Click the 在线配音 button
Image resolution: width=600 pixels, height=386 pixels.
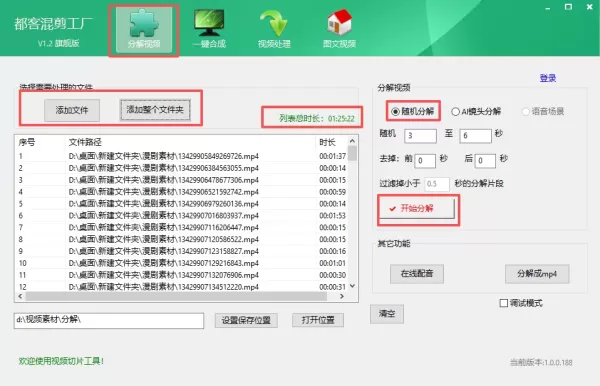[417, 274]
